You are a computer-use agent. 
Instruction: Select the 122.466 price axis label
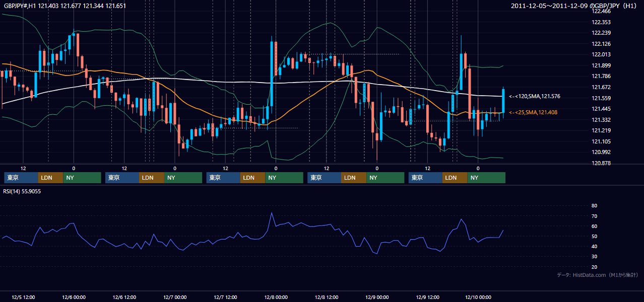pyautogui.click(x=600, y=11)
